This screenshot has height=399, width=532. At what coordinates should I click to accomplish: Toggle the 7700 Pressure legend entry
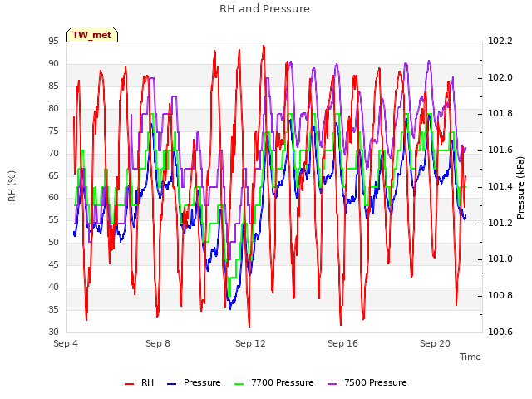pyautogui.click(x=274, y=382)
